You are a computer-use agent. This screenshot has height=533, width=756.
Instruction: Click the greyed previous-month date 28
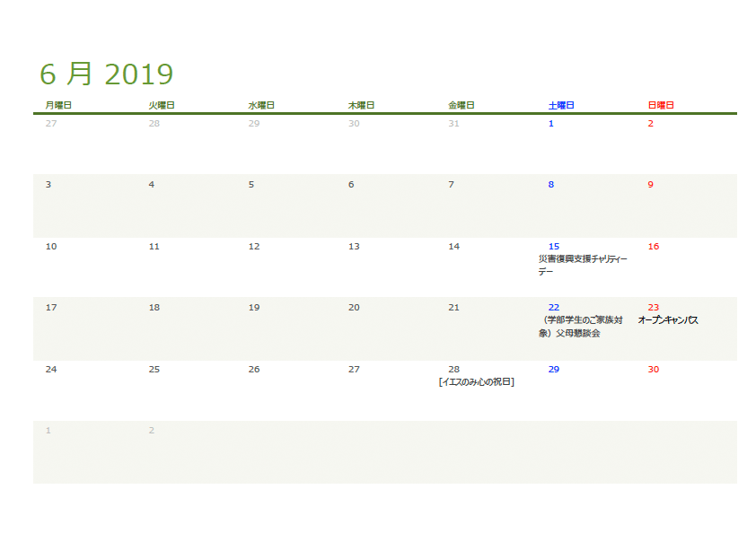coord(154,123)
